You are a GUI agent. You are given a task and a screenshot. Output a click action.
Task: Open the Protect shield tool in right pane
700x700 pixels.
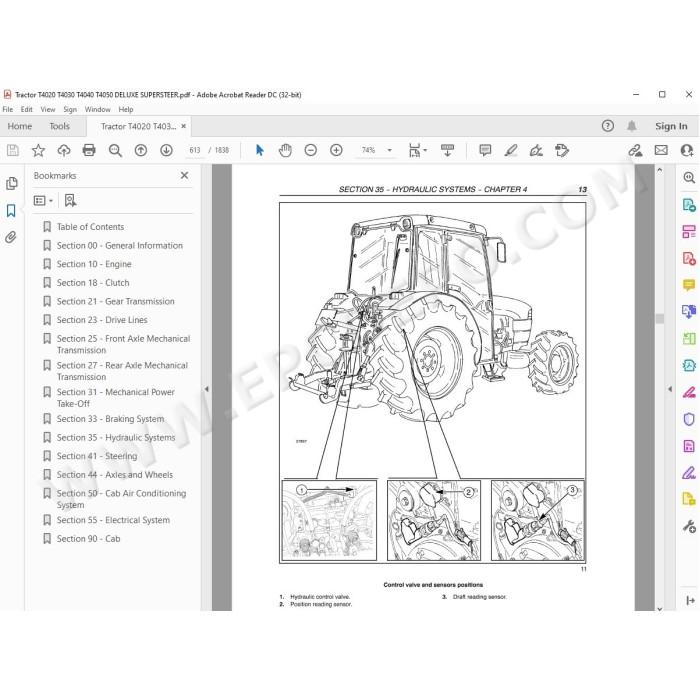[689, 419]
